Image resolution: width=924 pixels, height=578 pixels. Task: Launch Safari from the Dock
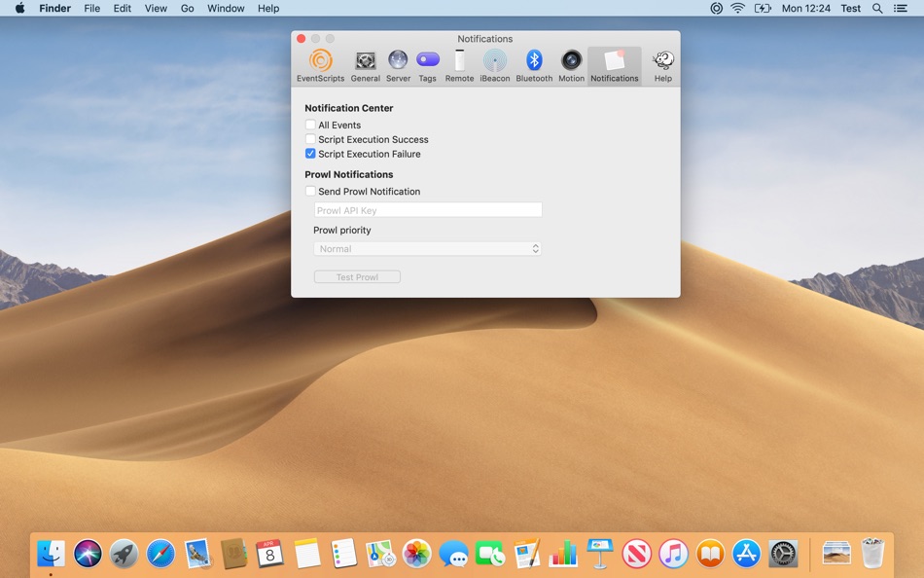160,554
